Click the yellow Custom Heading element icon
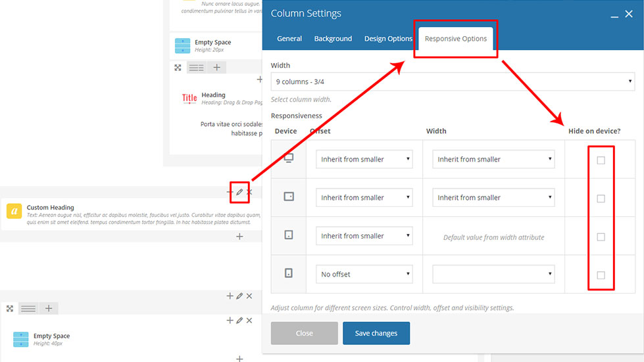This screenshot has height=362, width=644. (x=14, y=211)
